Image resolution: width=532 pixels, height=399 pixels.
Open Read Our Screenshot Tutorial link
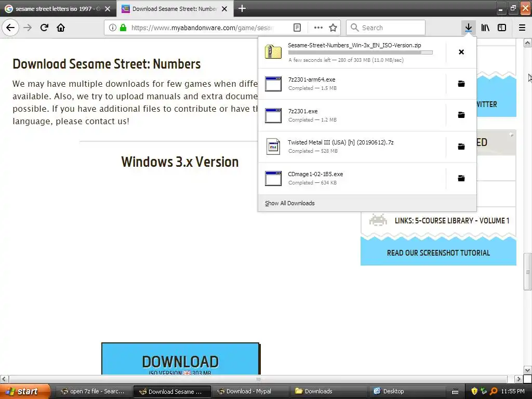(438, 253)
